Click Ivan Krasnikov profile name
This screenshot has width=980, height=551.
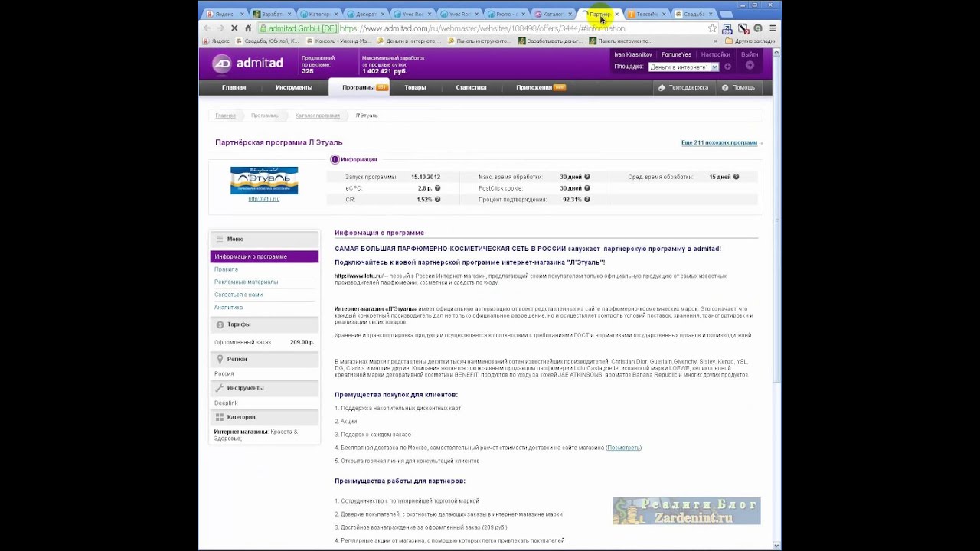click(632, 54)
